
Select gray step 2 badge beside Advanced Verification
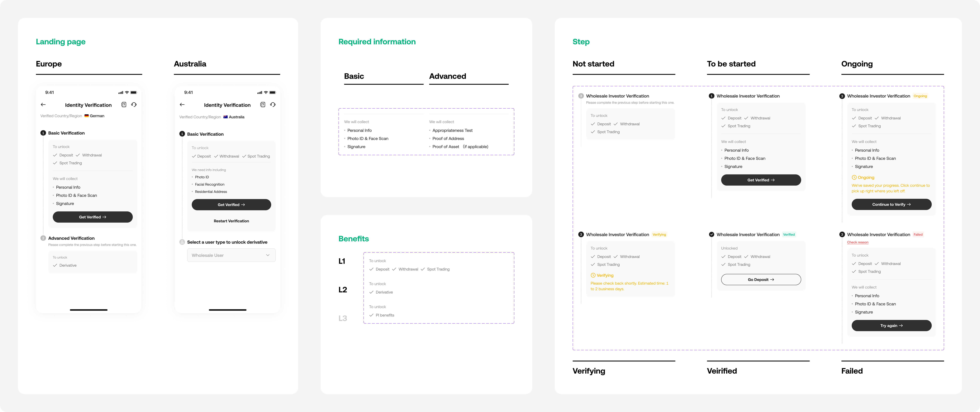(x=43, y=238)
